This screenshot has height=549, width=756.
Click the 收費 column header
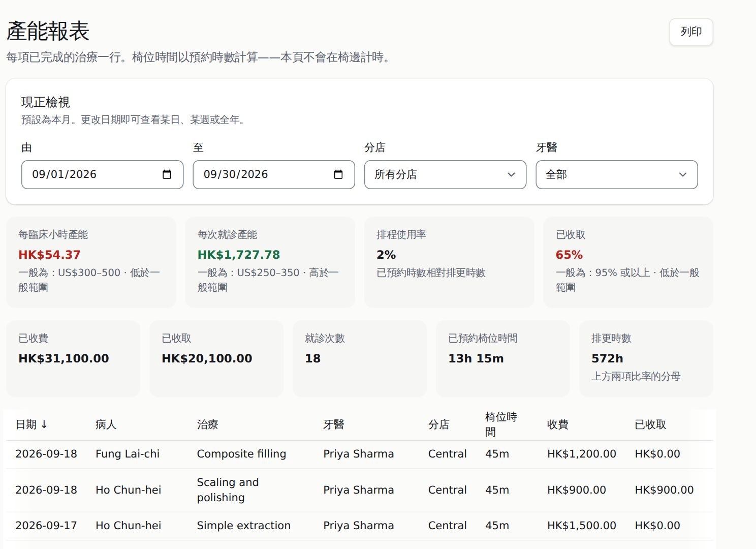point(558,424)
